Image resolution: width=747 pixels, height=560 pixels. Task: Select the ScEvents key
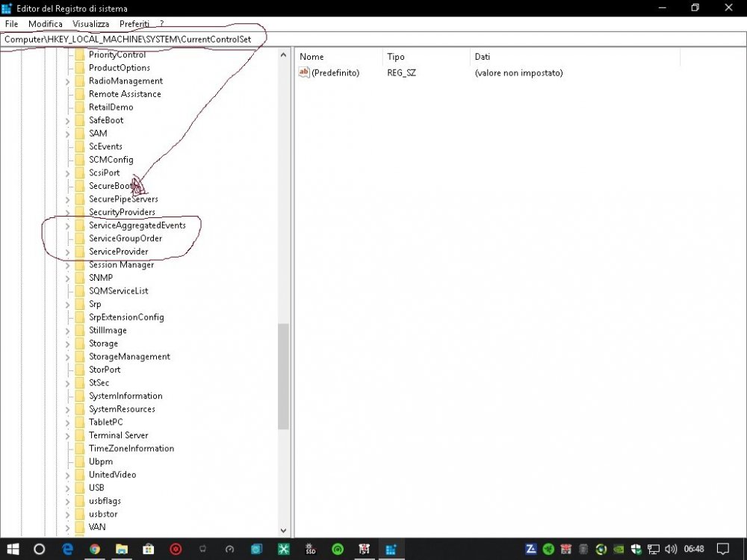[105, 146]
